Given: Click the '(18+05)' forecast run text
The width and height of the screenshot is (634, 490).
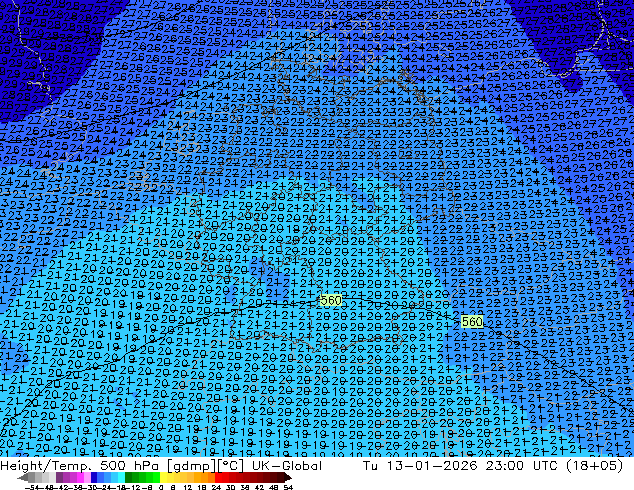Looking at the screenshot, I should click(x=594, y=466).
